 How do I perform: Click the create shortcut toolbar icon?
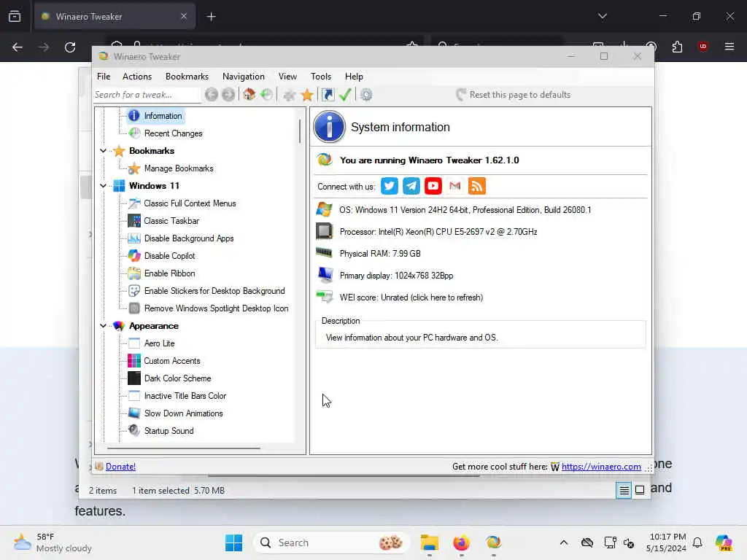[x=328, y=95]
